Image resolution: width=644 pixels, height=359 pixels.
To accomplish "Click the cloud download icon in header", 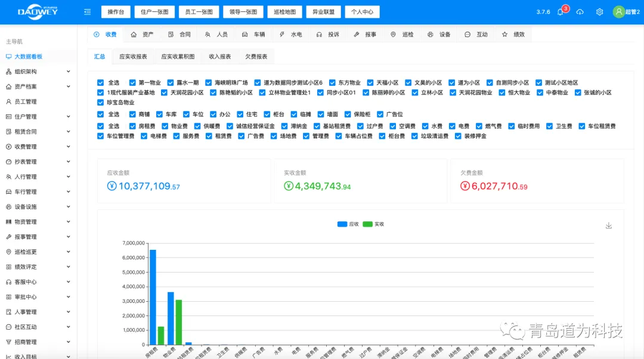I will (x=580, y=12).
